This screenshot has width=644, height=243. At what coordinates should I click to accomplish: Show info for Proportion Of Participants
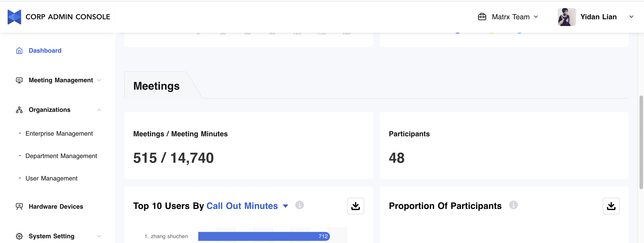coord(513,205)
